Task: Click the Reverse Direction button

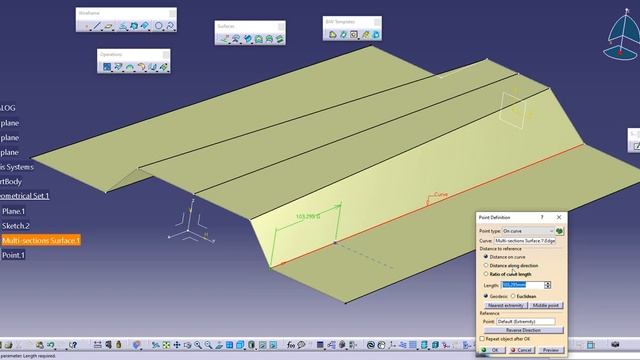Action: [x=523, y=330]
